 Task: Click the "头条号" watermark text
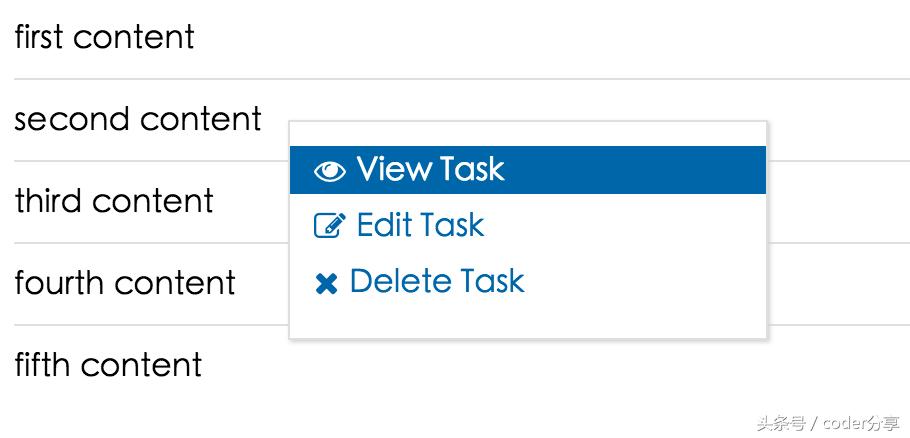pos(781,423)
